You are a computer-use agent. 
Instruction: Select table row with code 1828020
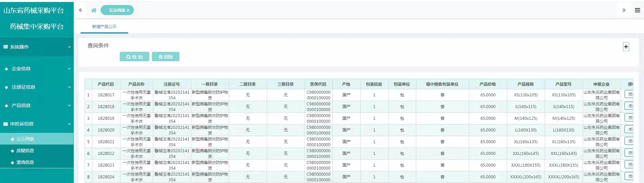pos(106,130)
